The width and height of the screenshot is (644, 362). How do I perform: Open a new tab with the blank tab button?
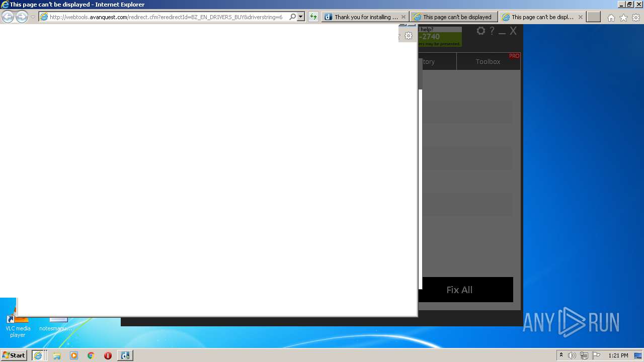pyautogui.click(x=594, y=17)
